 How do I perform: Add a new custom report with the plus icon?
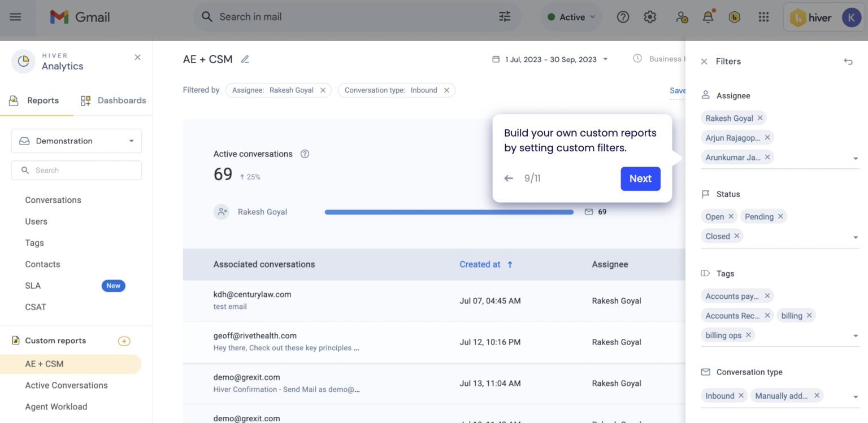124,341
